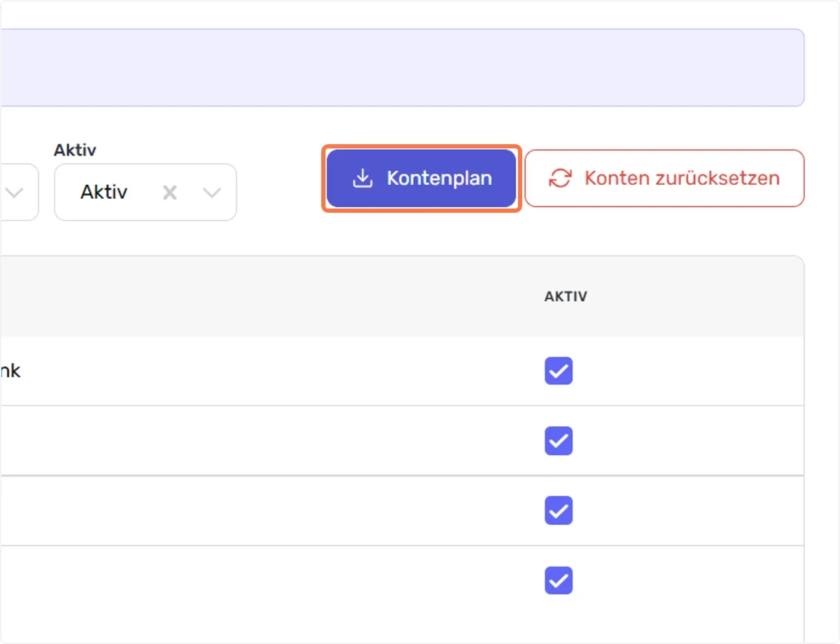
Task: Click the refresh arrows icon on Konten zurücksetzen
Action: click(560, 178)
